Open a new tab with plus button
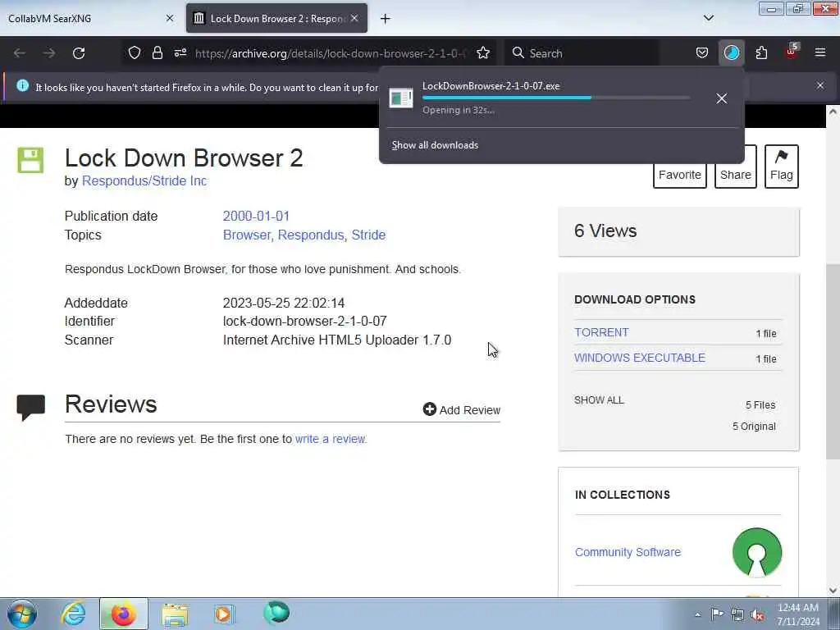 point(386,19)
